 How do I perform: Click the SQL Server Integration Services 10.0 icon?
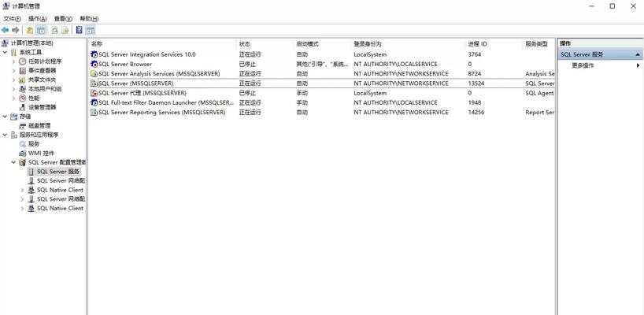(94, 54)
